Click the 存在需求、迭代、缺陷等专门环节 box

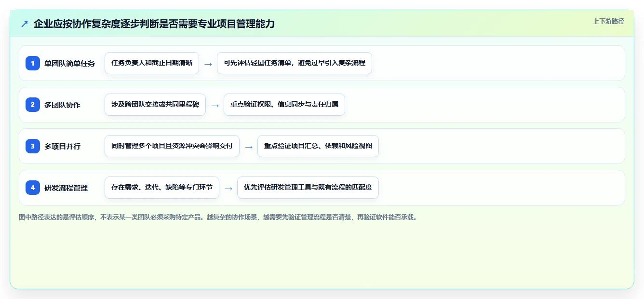coord(162,188)
